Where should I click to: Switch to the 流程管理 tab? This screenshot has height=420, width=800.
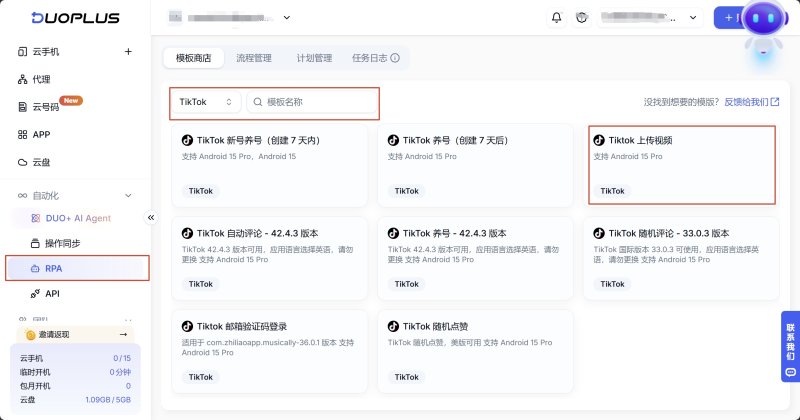(254, 58)
